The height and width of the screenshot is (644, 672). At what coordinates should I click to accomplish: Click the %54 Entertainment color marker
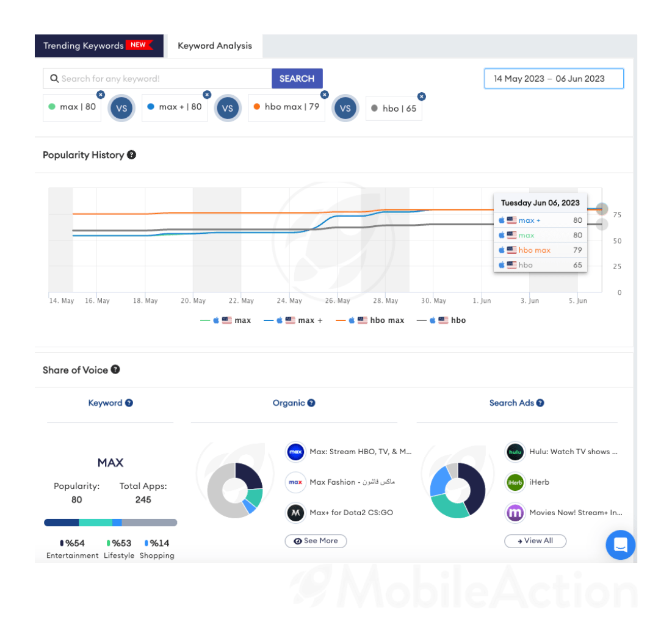pos(62,543)
